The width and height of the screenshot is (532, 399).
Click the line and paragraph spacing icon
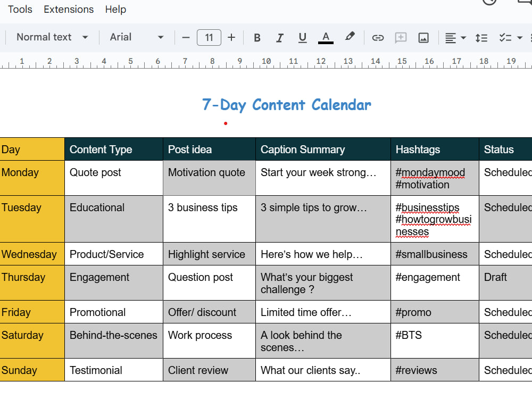point(481,38)
